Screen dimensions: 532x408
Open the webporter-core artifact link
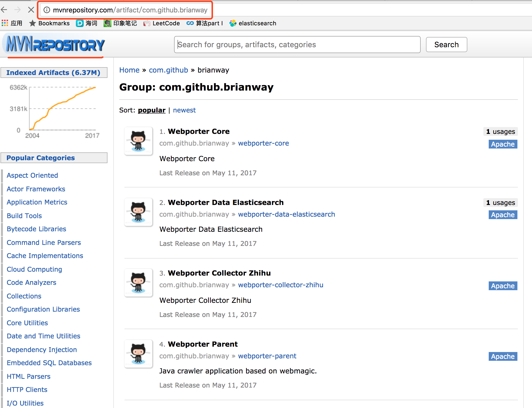(x=263, y=143)
